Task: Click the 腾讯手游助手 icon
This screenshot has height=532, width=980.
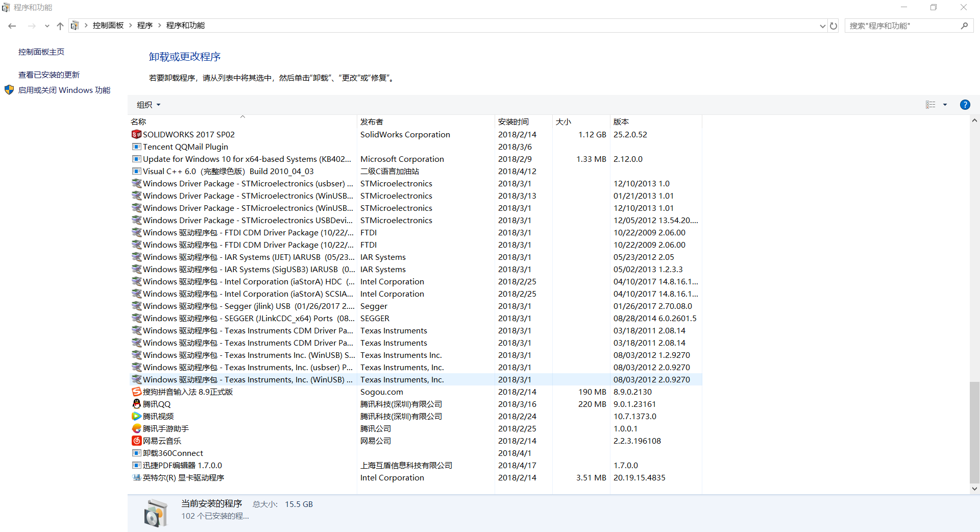Action: (x=136, y=428)
